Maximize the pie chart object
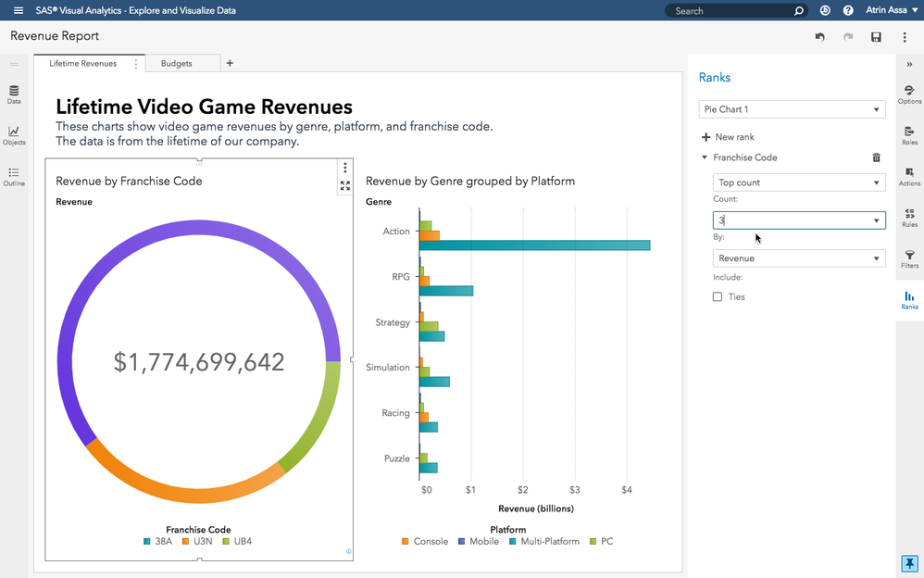This screenshot has height=578, width=924. [x=345, y=185]
